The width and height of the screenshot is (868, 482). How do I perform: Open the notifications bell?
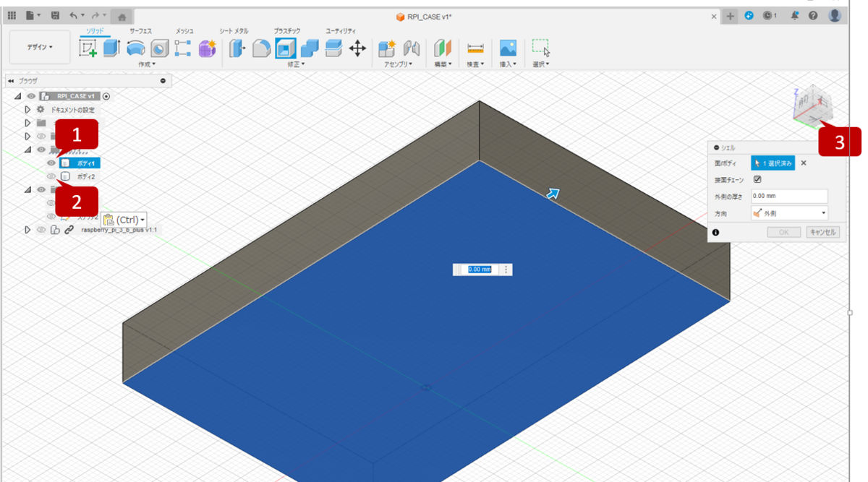point(795,15)
